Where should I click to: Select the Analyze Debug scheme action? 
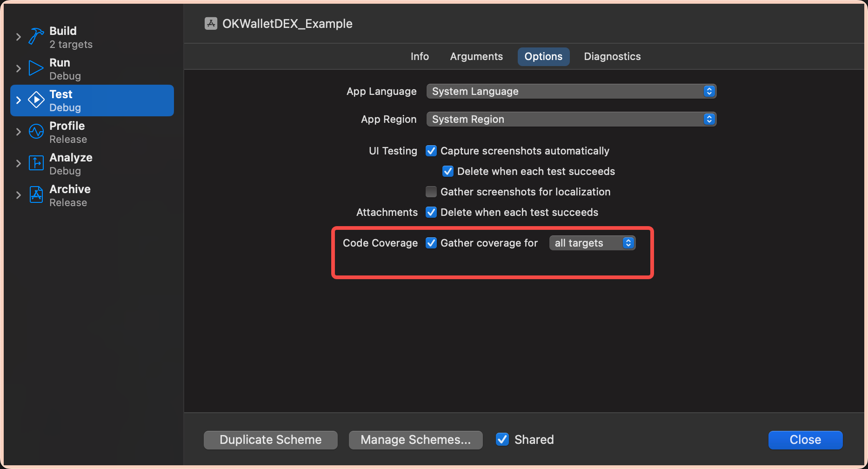[92, 164]
